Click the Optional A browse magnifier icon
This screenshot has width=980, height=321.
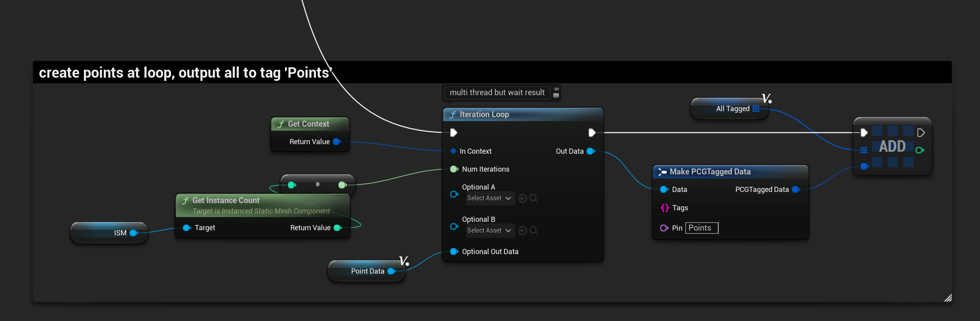point(534,198)
